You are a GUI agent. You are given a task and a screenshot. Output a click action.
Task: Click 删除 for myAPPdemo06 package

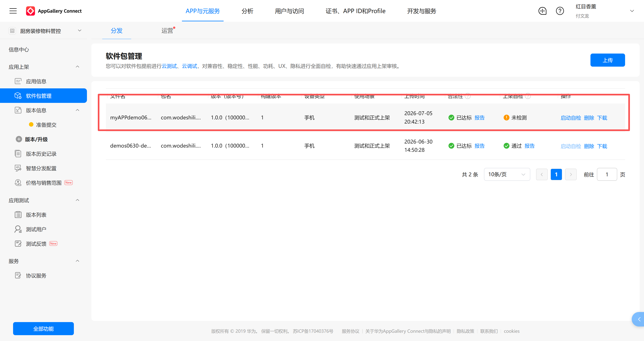(x=589, y=118)
